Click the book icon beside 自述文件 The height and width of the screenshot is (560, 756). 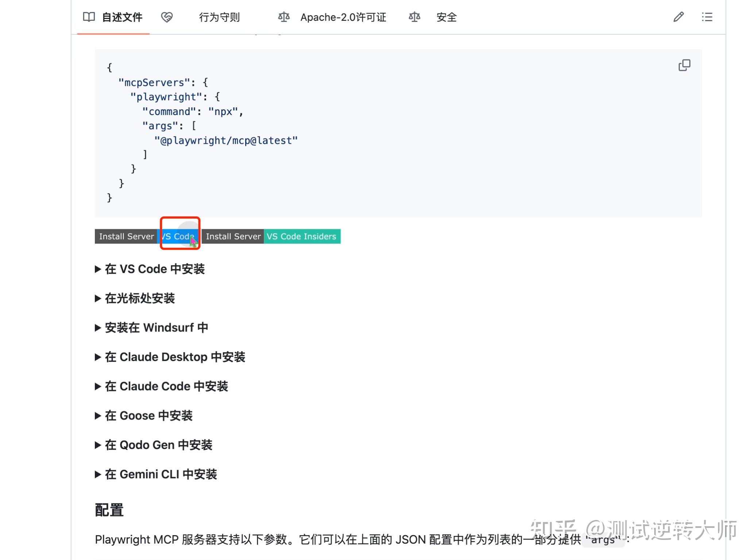tap(89, 17)
